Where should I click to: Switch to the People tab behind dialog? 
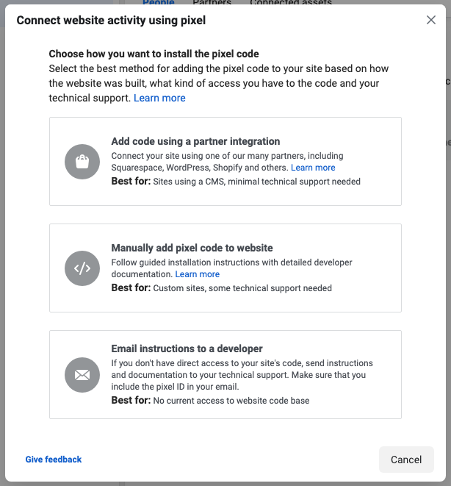tap(158, 2)
